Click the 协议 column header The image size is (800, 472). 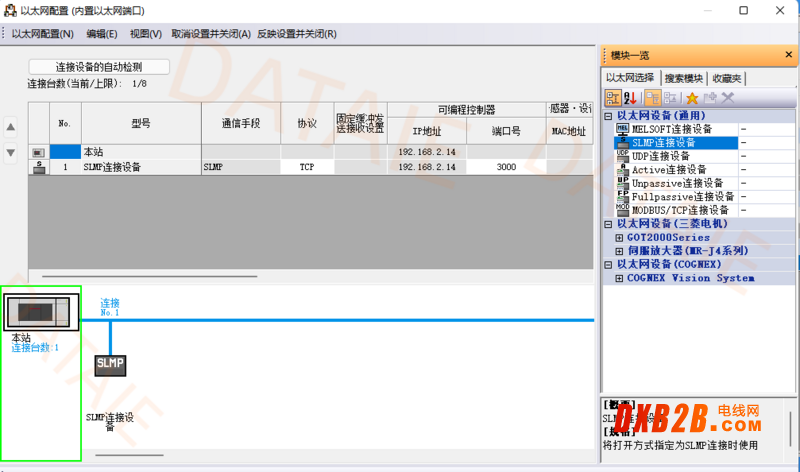click(307, 123)
